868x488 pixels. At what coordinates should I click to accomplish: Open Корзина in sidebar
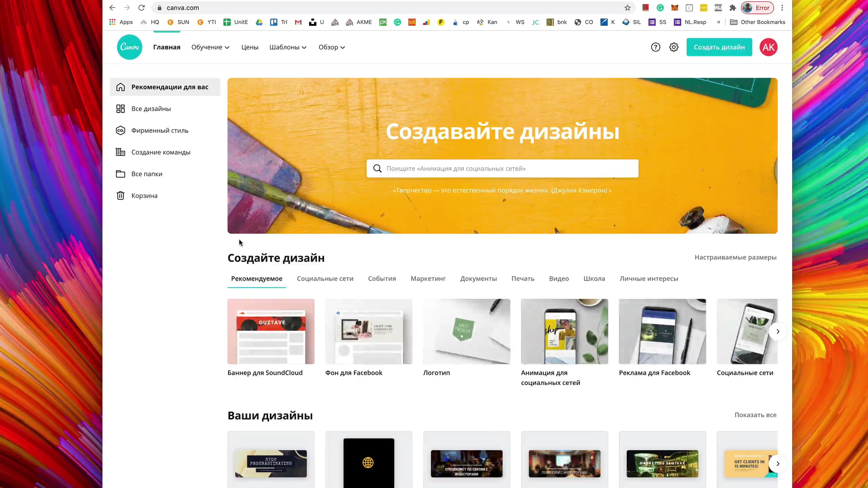point(165,196)
